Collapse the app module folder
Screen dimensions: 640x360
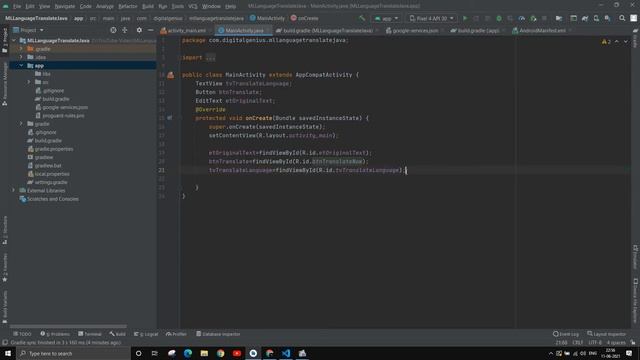(x=21, y=66)
